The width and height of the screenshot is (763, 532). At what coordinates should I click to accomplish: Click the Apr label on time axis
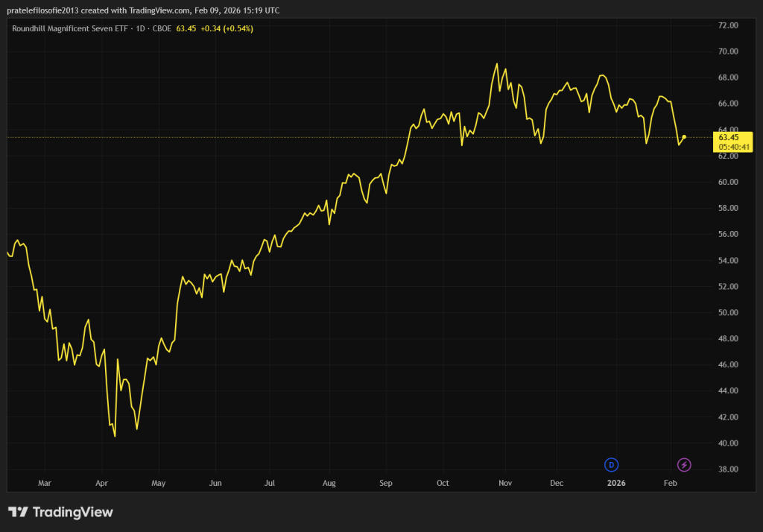104,483
